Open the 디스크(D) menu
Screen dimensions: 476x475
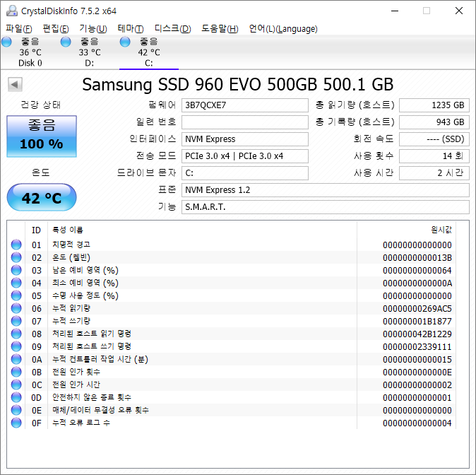(173, 28)
